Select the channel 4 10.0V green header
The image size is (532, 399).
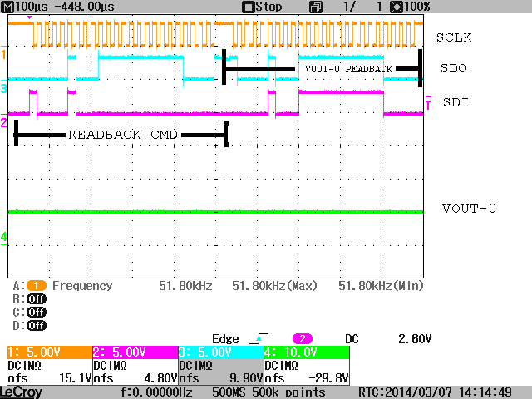(x=307, y=352)
